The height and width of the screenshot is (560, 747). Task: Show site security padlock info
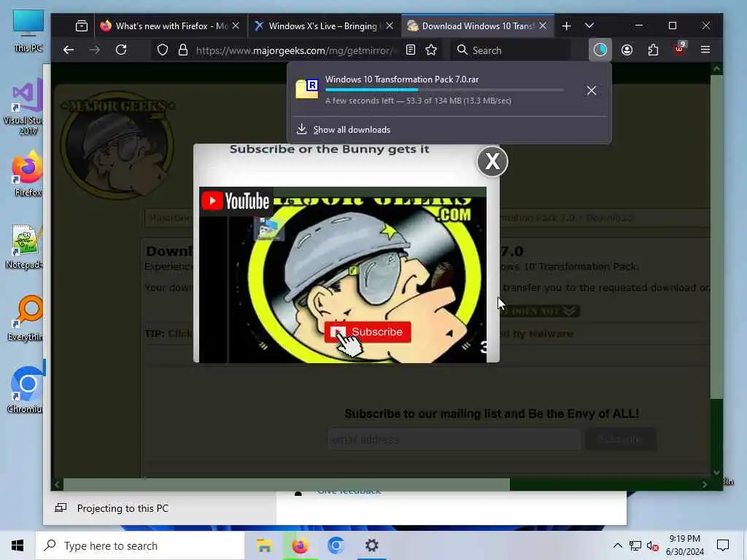click(x=183, y=50)
